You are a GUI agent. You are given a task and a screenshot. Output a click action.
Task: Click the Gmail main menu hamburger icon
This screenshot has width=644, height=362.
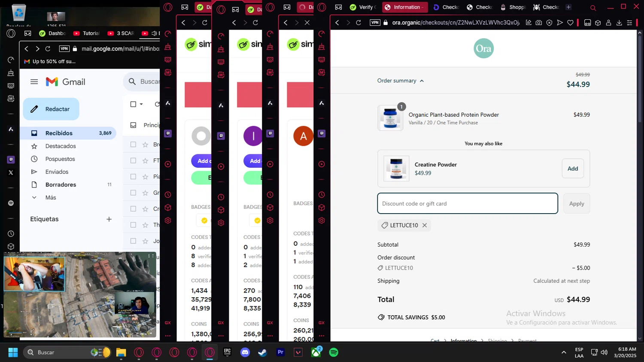34,81
